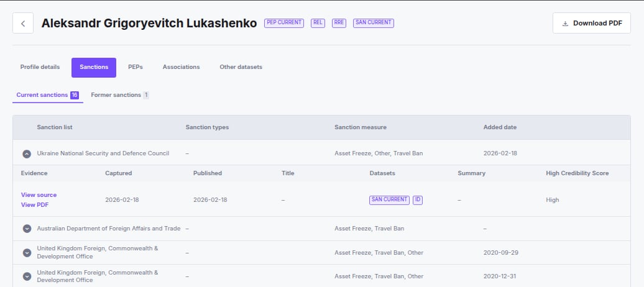
Task: Go back using the left chevron button
Action: 23,23
